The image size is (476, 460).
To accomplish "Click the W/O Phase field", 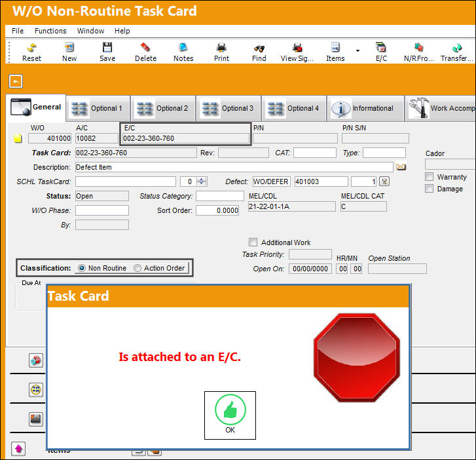I will [x=102, y=210].
